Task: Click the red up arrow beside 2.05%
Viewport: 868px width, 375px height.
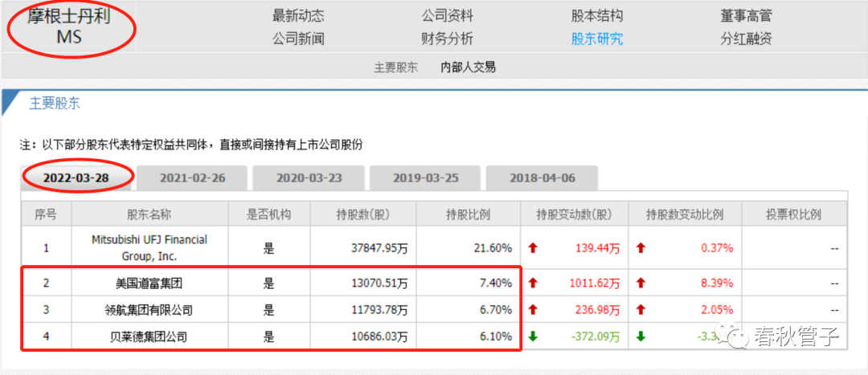Action: coord(641,310)
